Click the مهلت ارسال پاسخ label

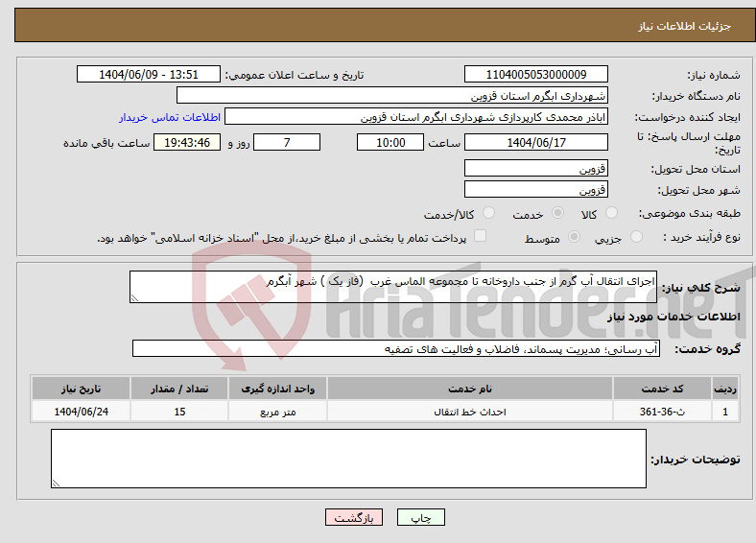pos(689,143)
